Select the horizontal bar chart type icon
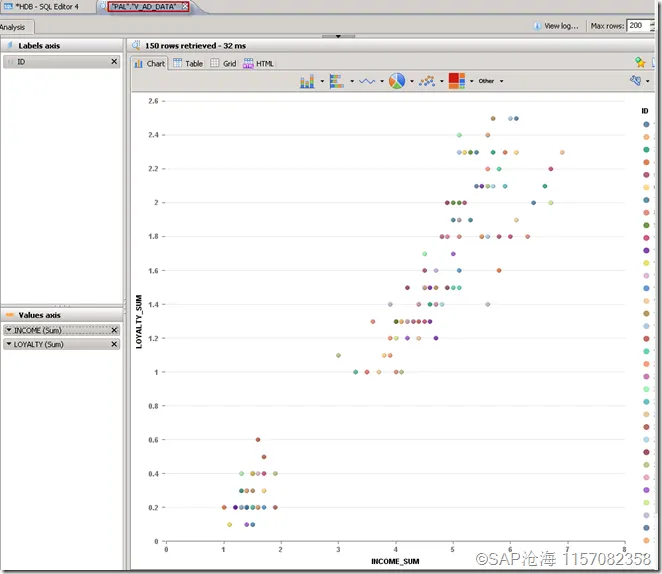The height and width of the screenshot is (574, 662). [336, 81]
